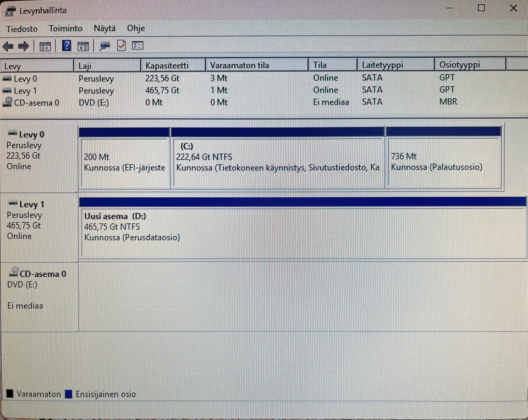The width and height of the screenshot is (528, 420).
Task: Click the GPT cell for Levy 1
Action: click(x=447, y=90)
